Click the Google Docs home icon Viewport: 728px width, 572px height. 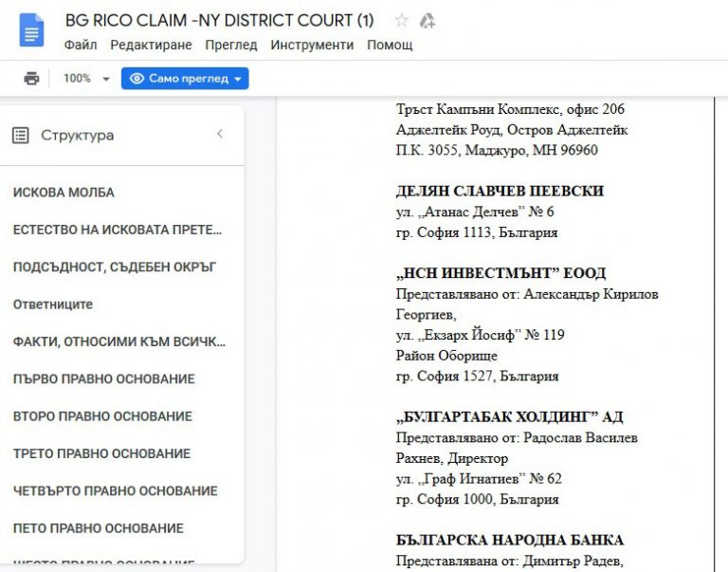click(31, 29)
